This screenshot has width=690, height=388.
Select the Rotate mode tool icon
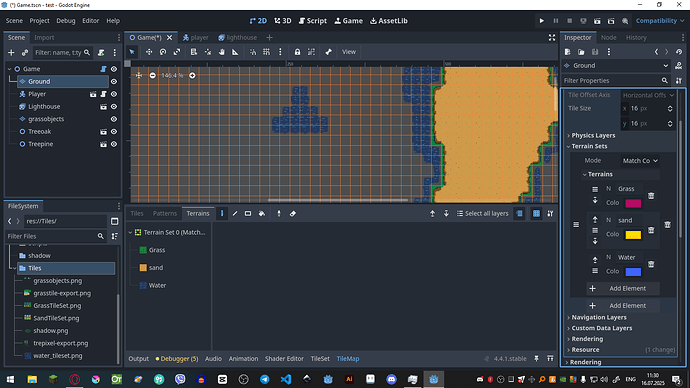[163, 52]
